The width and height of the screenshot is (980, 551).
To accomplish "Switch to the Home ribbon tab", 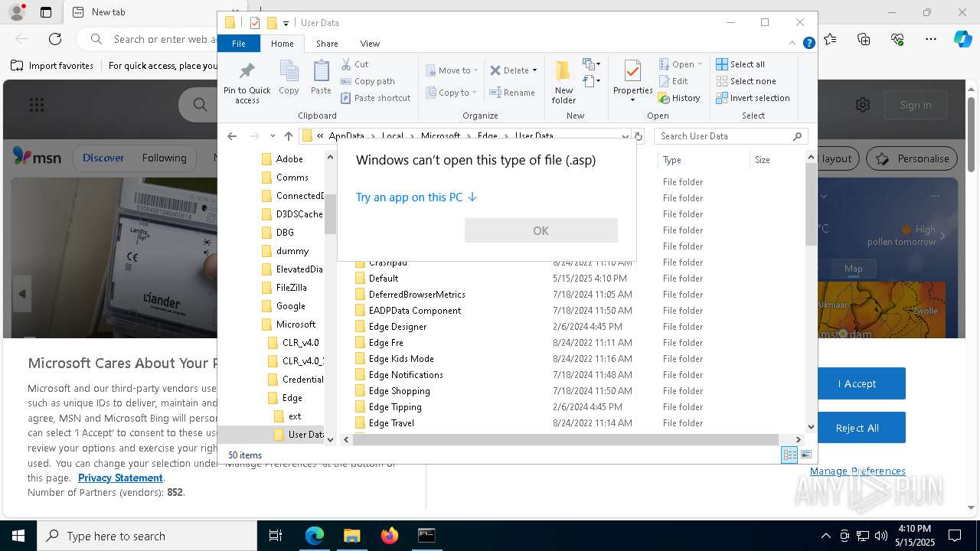I will [x=282, y=44].
